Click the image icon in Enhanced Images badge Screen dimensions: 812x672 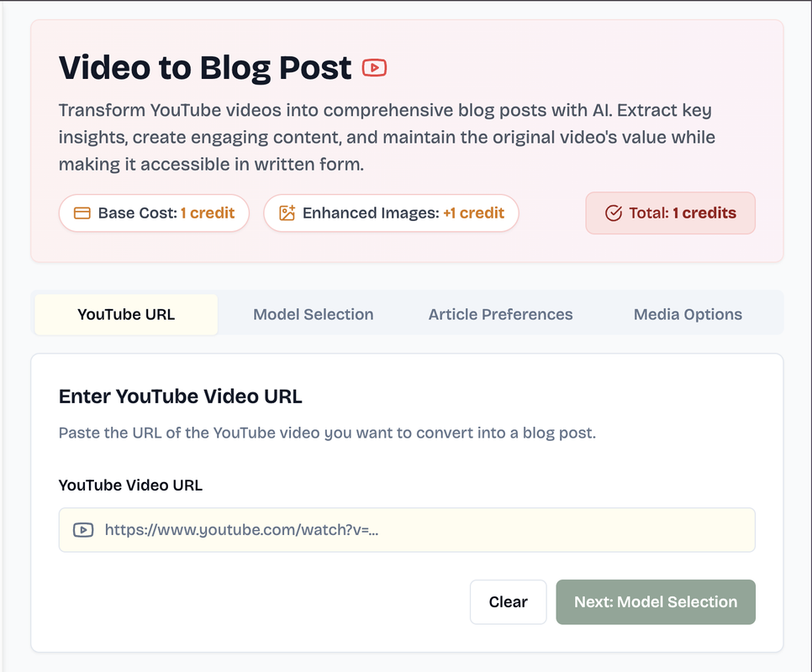287,213
